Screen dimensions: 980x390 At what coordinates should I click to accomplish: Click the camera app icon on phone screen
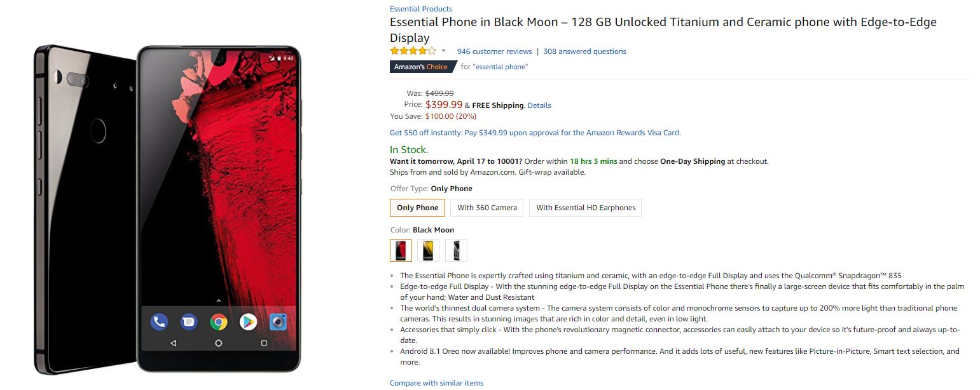coord(277,322)
